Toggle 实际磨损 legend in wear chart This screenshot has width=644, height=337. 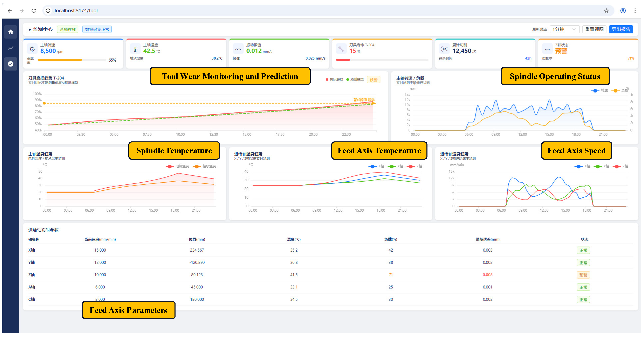[334, 79]
